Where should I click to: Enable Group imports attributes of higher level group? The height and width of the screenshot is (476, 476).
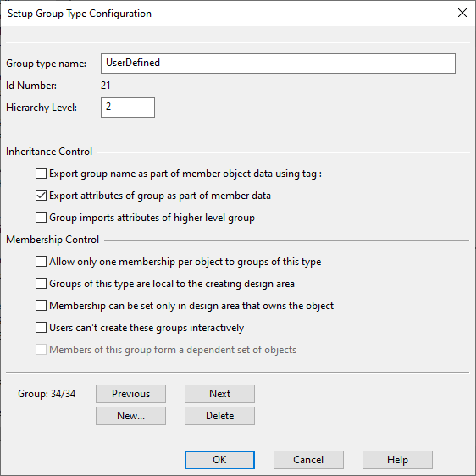click(x=41, y=218)
